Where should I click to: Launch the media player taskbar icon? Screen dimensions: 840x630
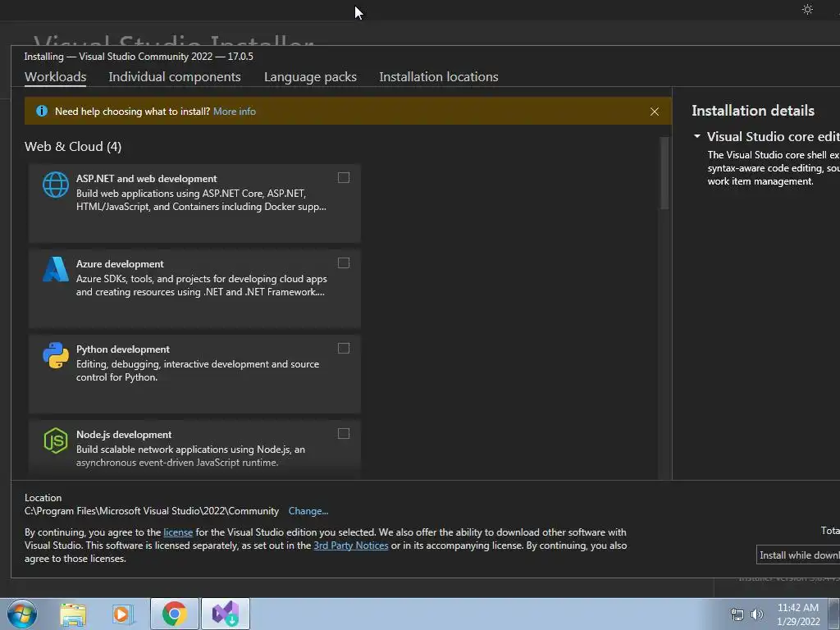pyautogui.click(x=123, y=614)
